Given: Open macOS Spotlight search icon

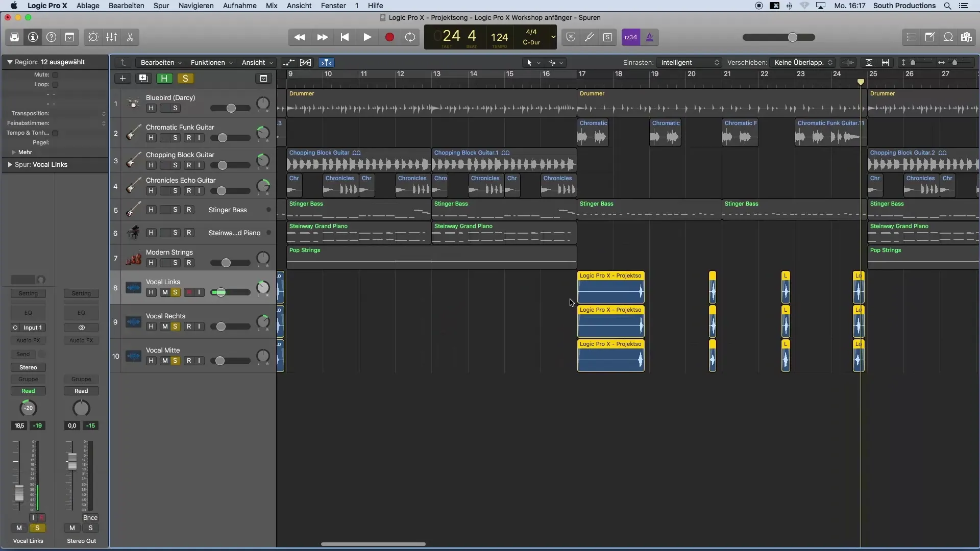Looking at the screenshot, I should pos(947,6).
